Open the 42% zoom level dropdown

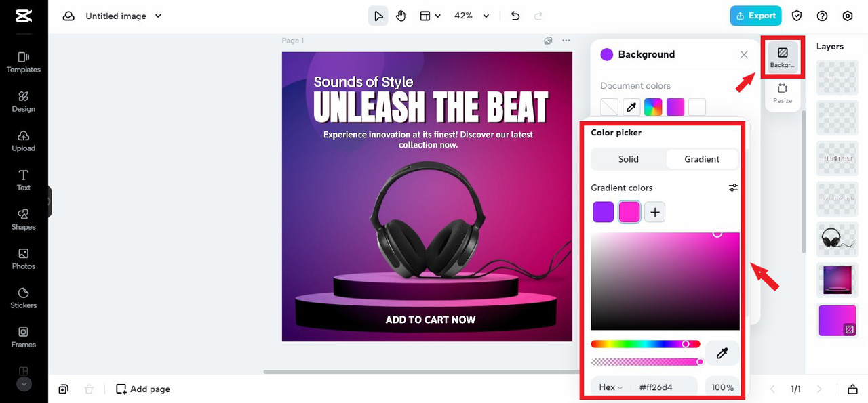[x=472, y=16]
